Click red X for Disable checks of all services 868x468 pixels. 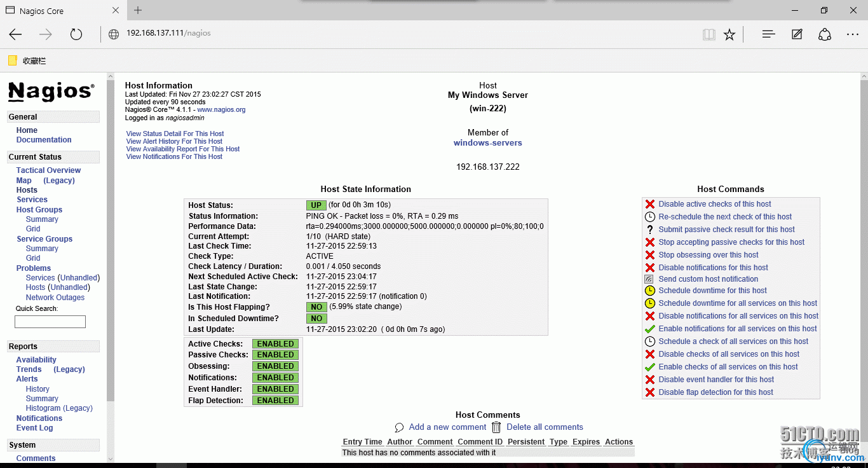pos(649,354)
